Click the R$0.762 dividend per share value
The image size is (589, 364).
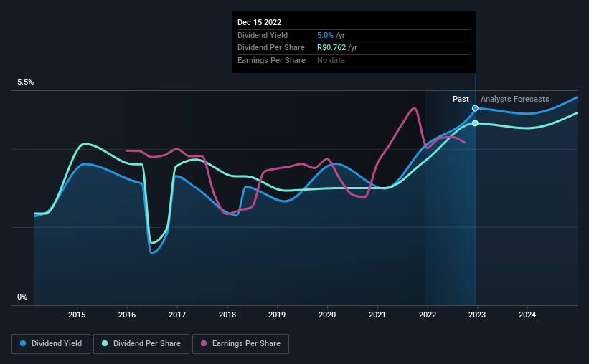coord(331,48)
